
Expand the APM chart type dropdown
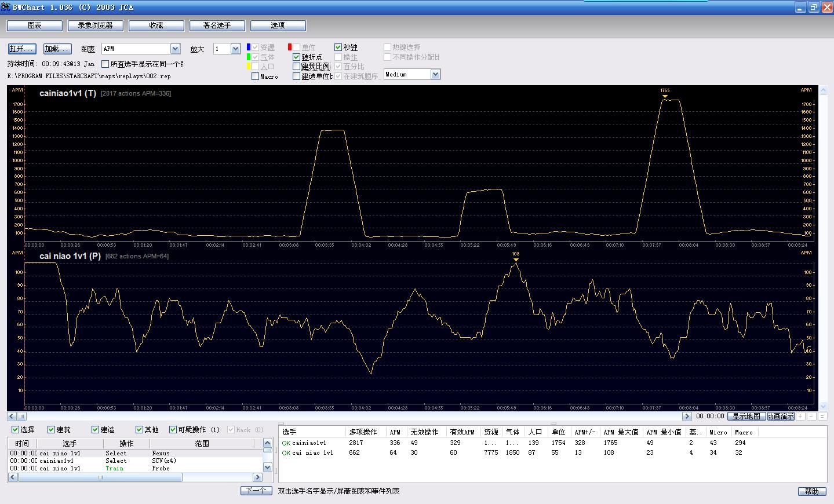pyautogui.click(x=175, y=49)
